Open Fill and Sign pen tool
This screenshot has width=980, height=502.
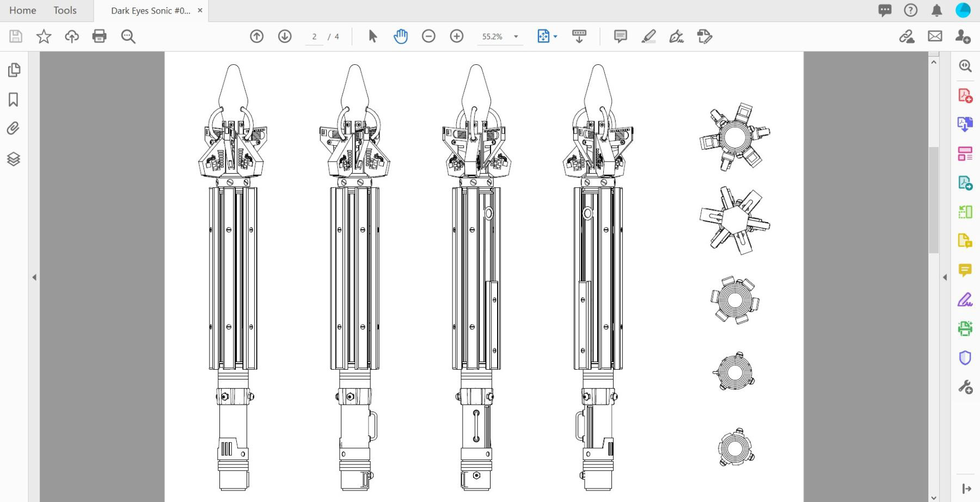pyautogui.click(x=677, y=36)
